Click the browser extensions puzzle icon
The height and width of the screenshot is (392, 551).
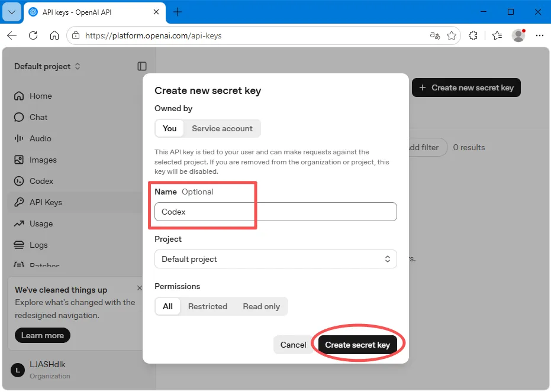click(x=473, y=35)
